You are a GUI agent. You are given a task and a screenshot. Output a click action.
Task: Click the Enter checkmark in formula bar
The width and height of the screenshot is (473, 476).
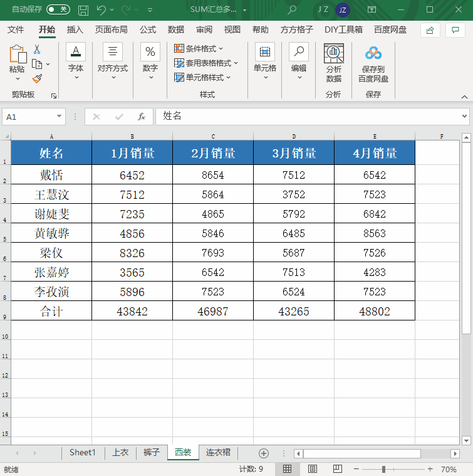[119, 117]
